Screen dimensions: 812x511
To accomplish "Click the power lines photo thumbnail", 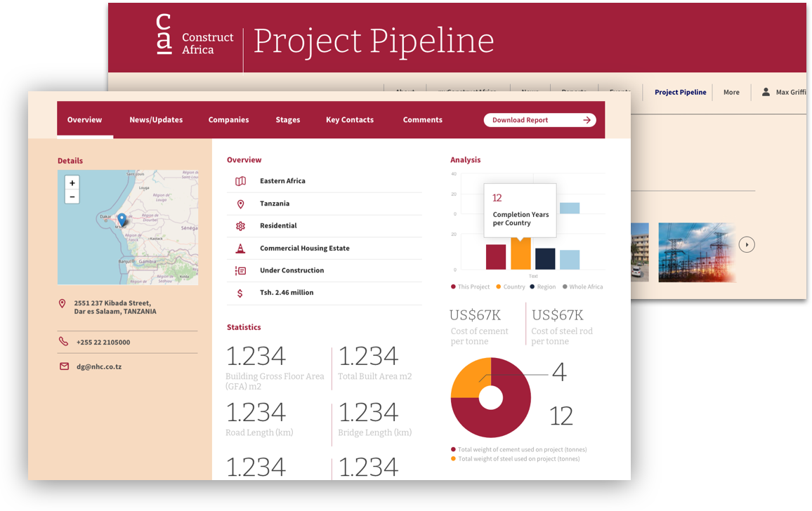I will (x=696, y=253).
